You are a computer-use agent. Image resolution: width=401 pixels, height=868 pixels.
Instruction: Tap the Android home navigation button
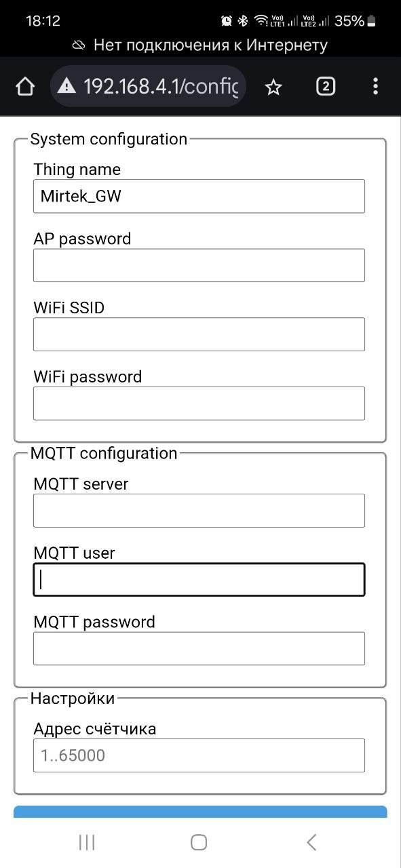click(x=199, y=842)
